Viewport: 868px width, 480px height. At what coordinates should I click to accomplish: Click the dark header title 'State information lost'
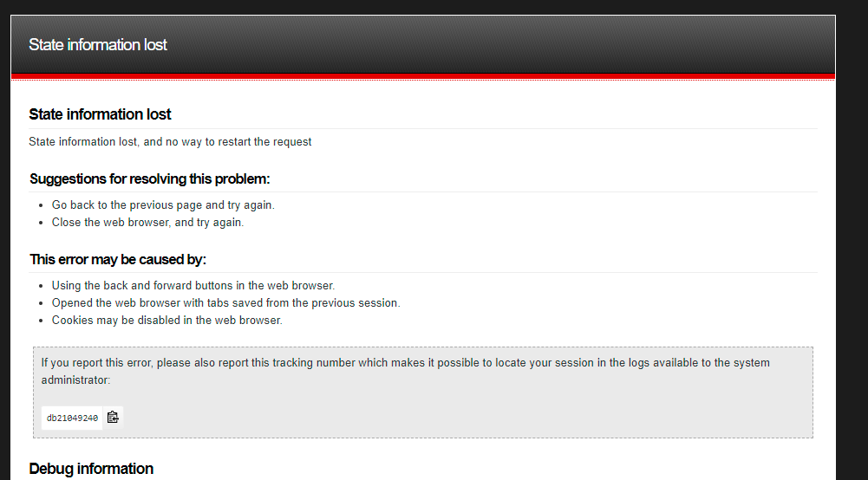coord(97,45)
